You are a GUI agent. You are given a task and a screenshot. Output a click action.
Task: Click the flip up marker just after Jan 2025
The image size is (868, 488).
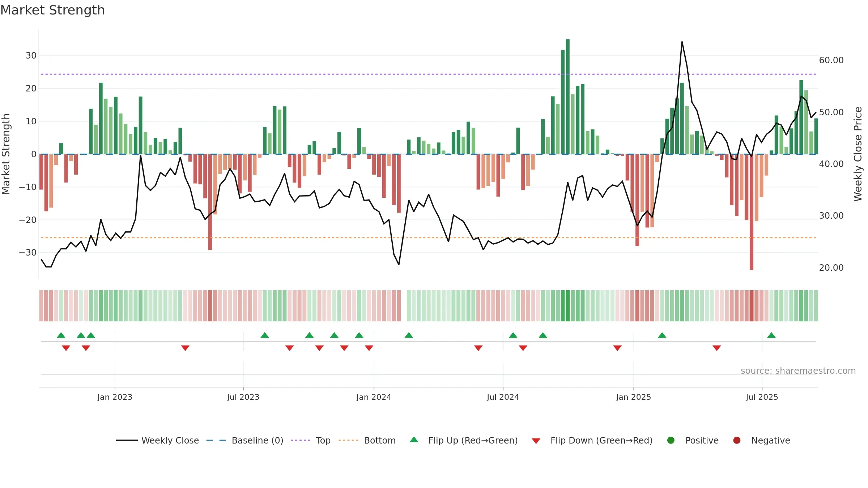tap(662, 335)
